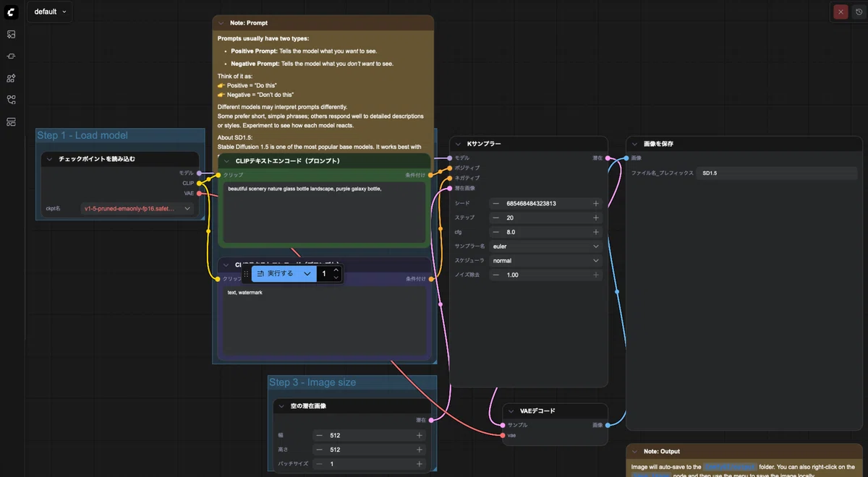Open the run mode dropdown arrow

[307, 274]
